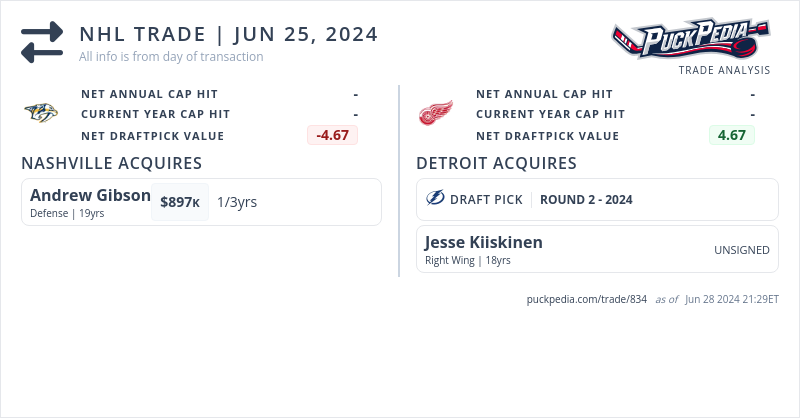Click the Nashville Predators team logo
The height and width of the screenshot is (418, 800).
(42, 114)
